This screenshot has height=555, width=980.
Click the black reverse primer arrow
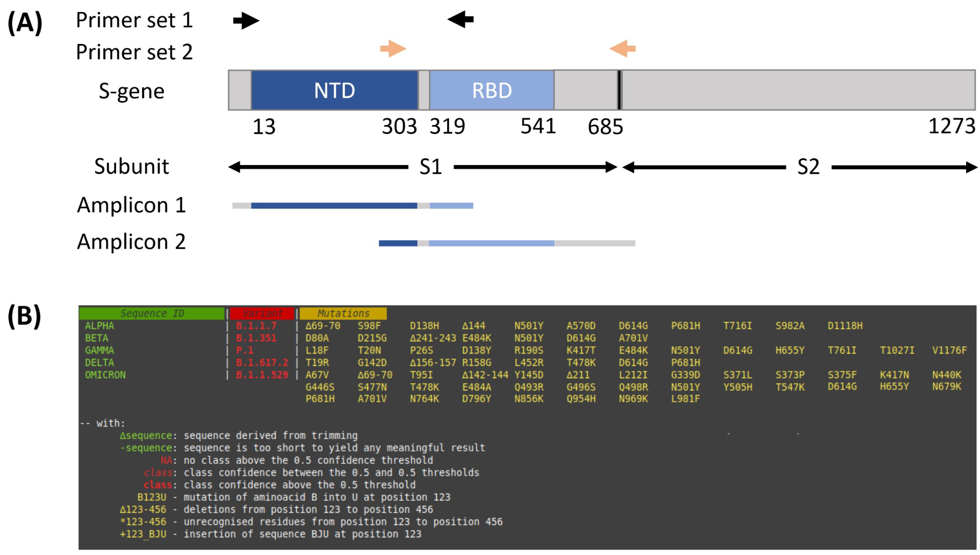pyautogui.click(x=460, y=19)
